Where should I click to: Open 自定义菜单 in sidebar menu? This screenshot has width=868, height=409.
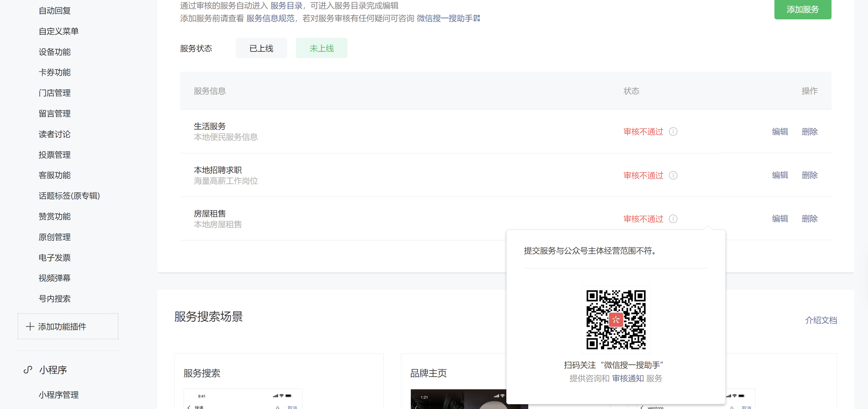tap(58, 31)
